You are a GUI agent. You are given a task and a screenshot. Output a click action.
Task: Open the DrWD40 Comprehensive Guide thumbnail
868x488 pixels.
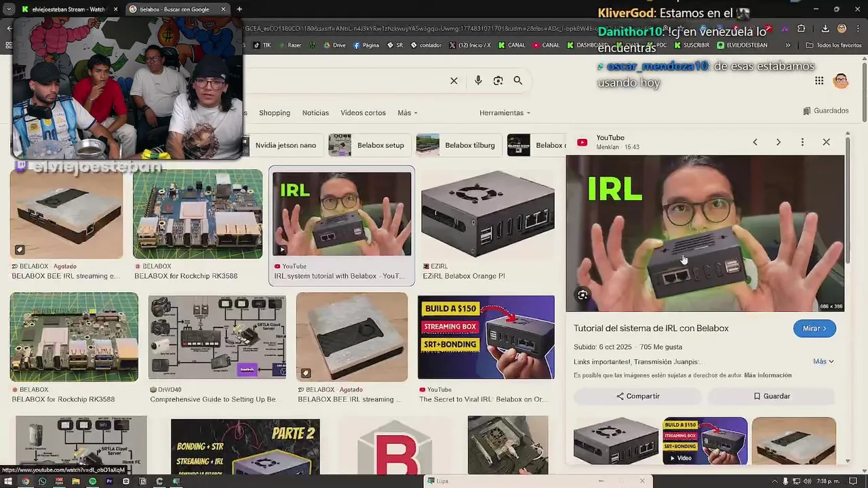pos(217,337)
